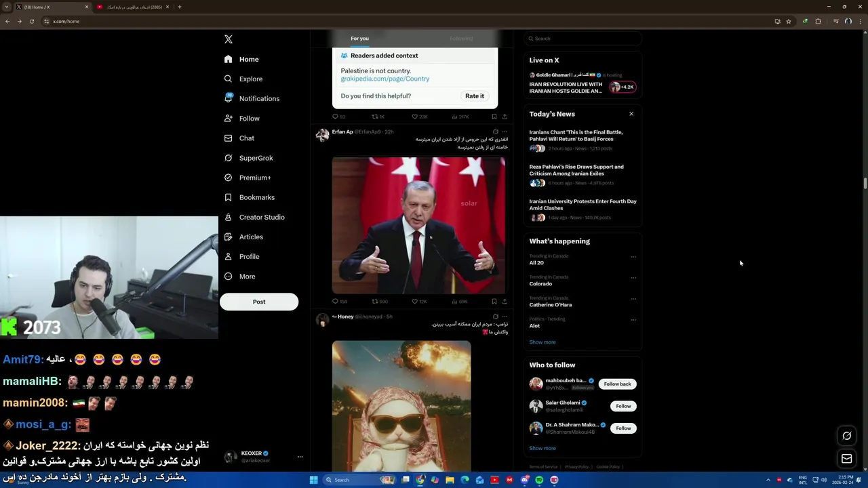Open news about Reza Pahlavi's Rise

[583, 174]
